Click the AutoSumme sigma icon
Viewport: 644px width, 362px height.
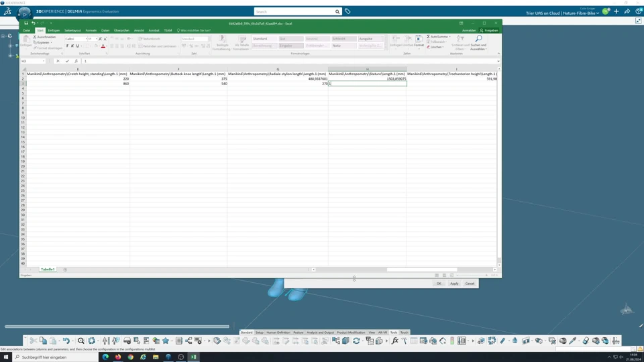tap(429, 37)
